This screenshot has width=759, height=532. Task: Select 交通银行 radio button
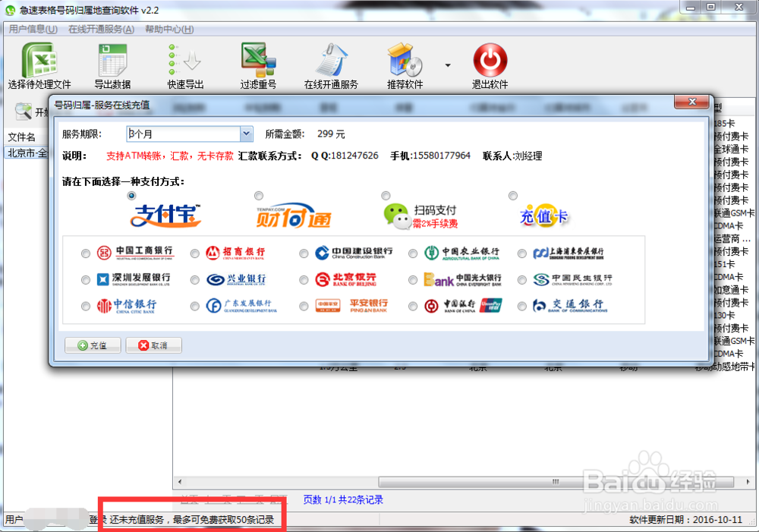(x=522, y=306)
